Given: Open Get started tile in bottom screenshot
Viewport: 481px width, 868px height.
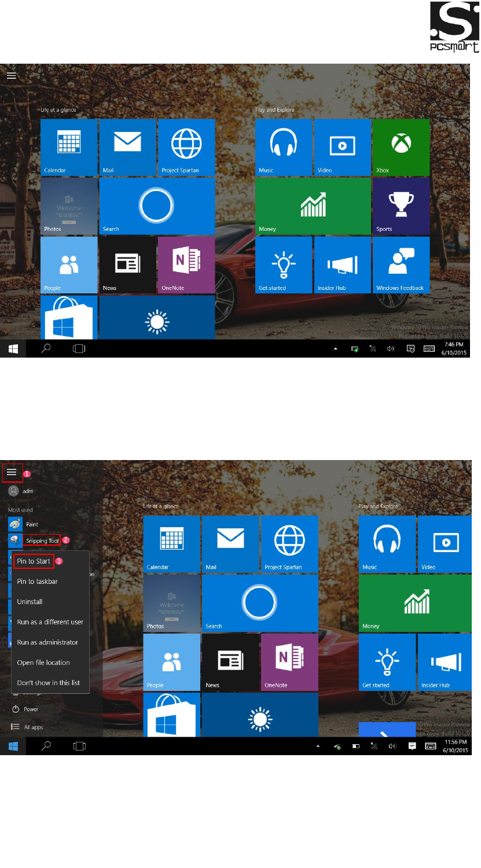Looking at the screenshot, I should point(387,662).
